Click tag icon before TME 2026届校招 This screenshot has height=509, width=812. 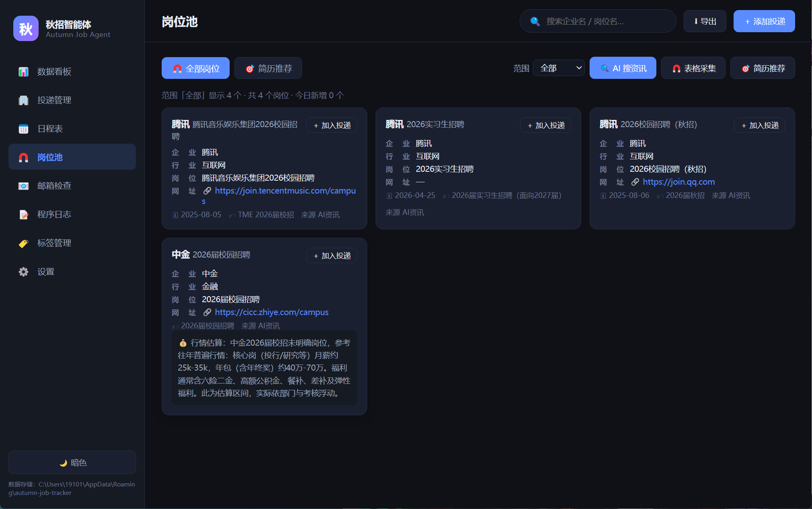tap(232, 216)
